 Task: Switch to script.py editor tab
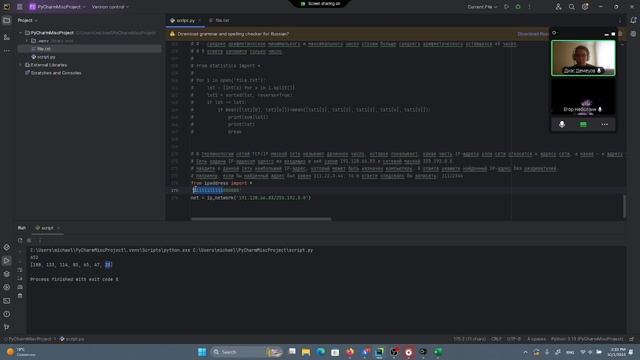pos(185,20)
